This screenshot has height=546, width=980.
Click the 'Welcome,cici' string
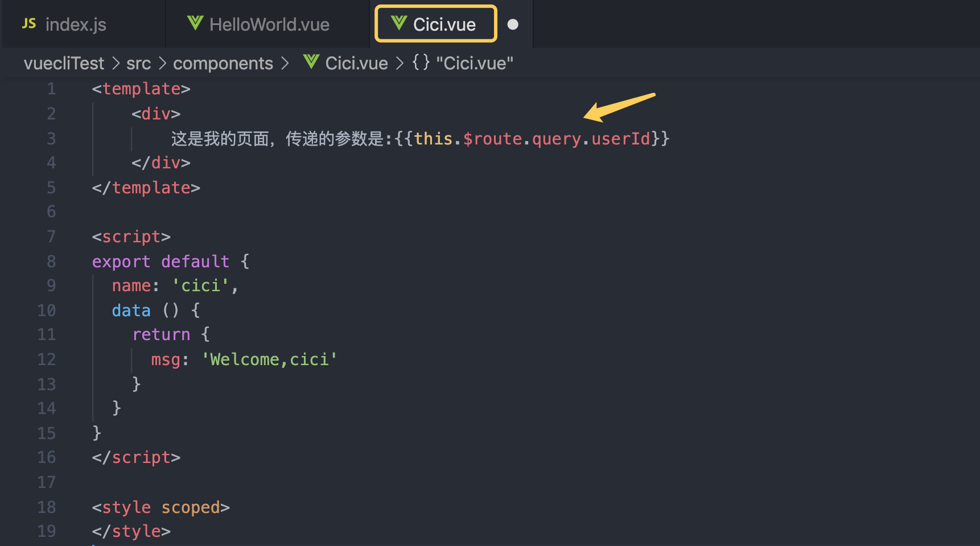pyautogui.click(x=270, y=359)
